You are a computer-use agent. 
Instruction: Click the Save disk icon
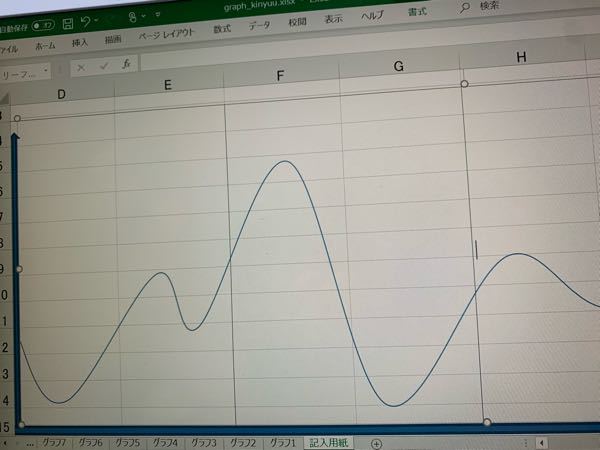68,21
